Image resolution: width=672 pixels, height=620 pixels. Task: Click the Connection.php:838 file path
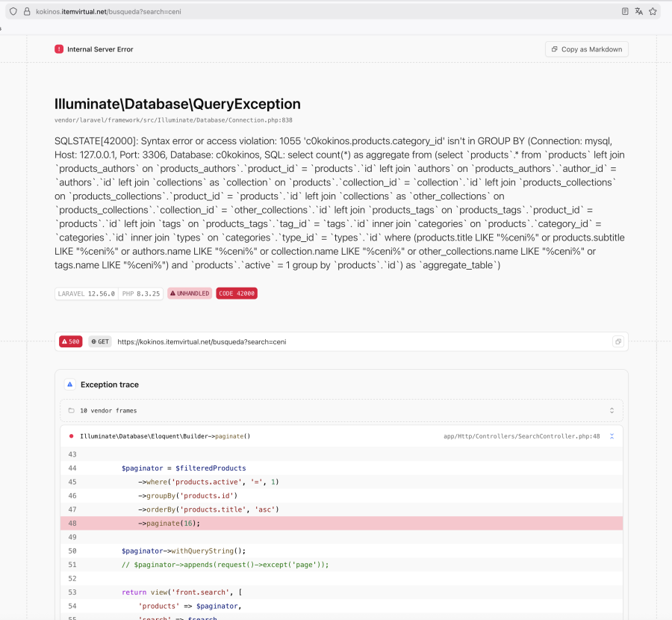point(173,120)
